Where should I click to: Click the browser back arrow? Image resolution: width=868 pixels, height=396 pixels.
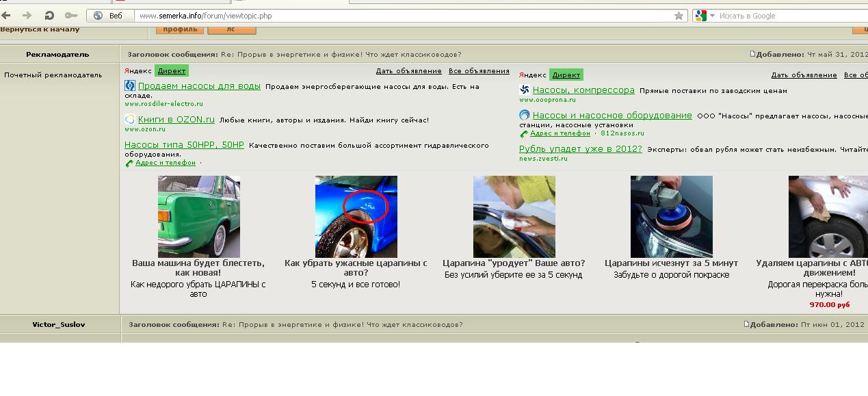8,15
